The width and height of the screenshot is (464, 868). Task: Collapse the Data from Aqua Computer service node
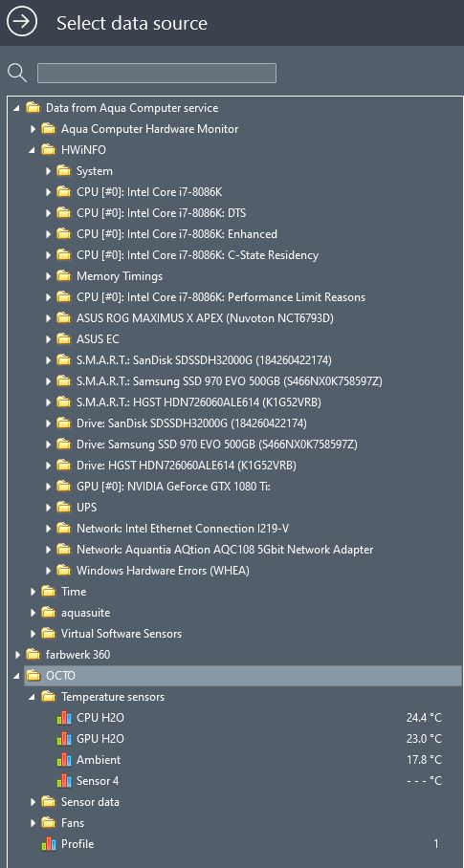pos(17,108)
